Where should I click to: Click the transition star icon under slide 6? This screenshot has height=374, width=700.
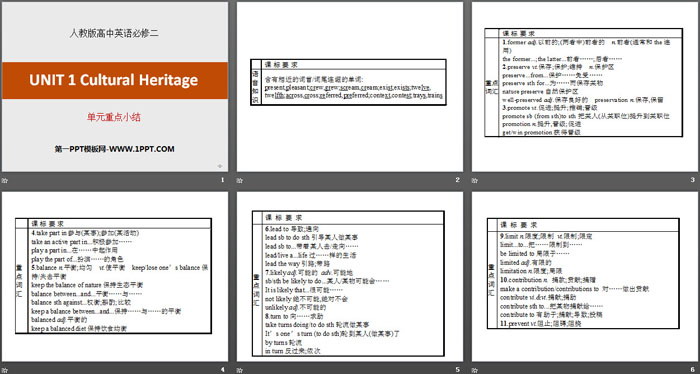pyautogui.click(x=475, y=370)
